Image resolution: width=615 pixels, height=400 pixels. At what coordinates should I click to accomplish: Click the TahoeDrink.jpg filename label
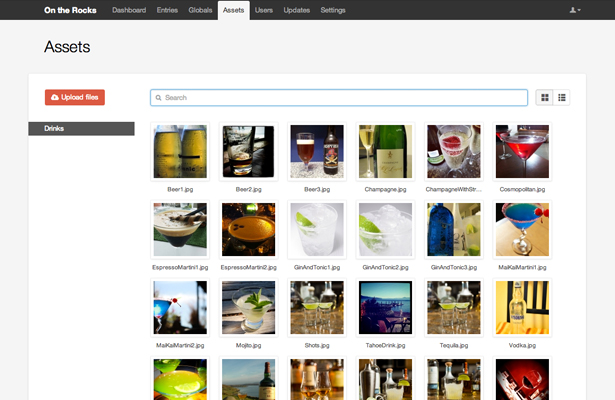[386, 345]
